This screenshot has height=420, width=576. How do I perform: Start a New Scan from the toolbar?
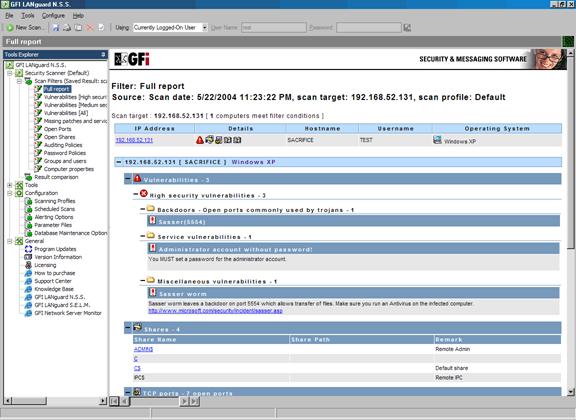pyautogui.click(x=24, y=28)
